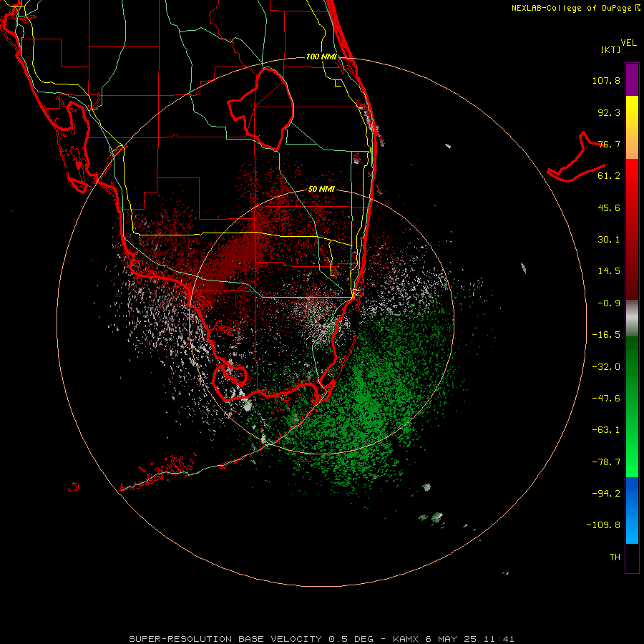644x644 pixels.
Task: Click the -32.0 scale label
Action: pyautogui.click(x=606, y=367)
